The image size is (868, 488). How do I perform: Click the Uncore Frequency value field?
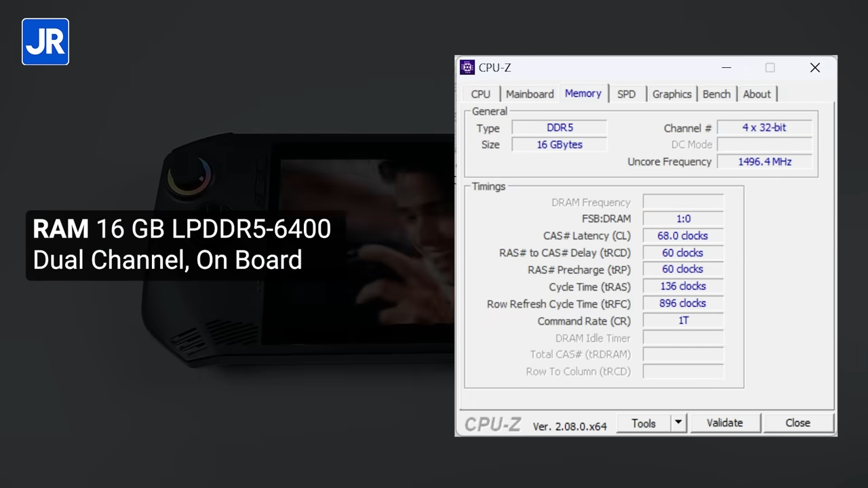pos(764,161)
